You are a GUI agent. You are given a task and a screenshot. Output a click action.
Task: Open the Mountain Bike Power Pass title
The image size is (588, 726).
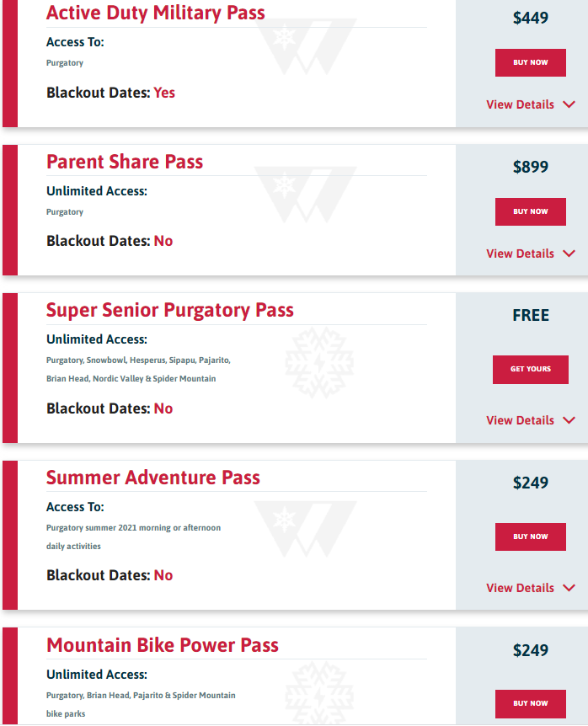(x=162, y=645)
